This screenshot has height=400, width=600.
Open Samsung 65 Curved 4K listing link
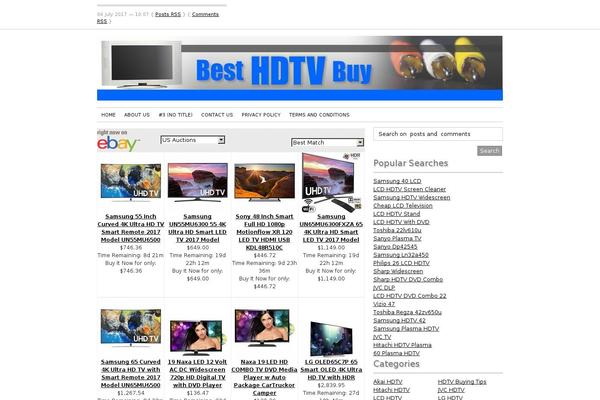tap(131, 374)
